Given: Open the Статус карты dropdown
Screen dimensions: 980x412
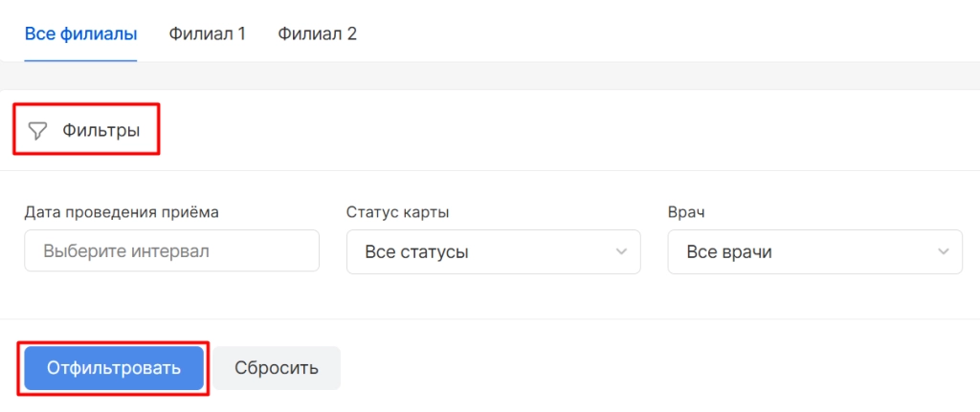Looking at the screenshot, I should coord(493,252).
